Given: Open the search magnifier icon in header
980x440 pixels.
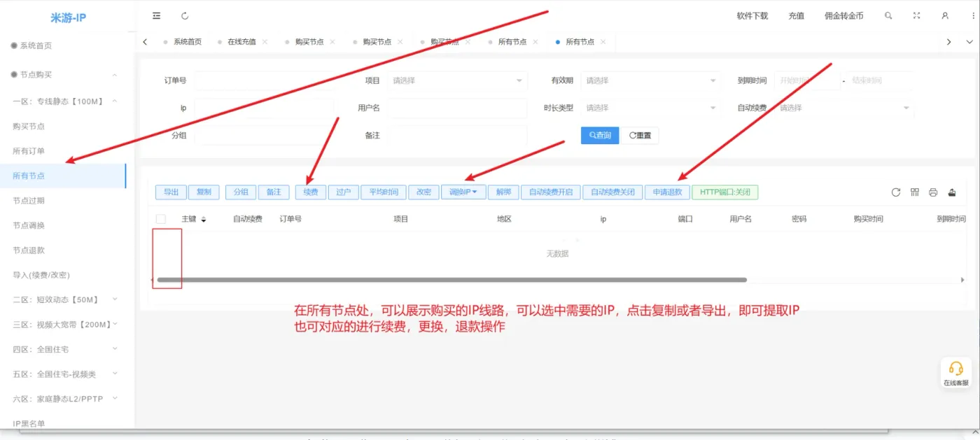Looking at the screenshot, I should (x=888, y=15).
